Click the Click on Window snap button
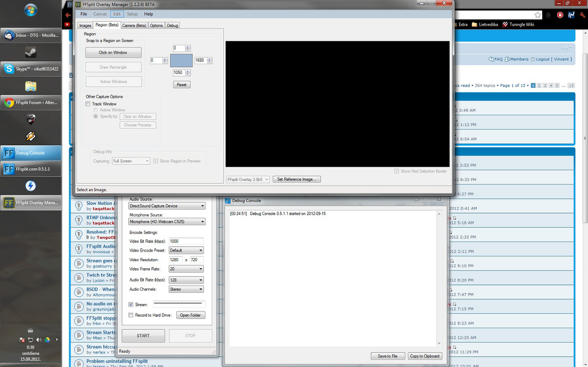Image resolution: width=588 pixels, height=367 pixels. 113,52
